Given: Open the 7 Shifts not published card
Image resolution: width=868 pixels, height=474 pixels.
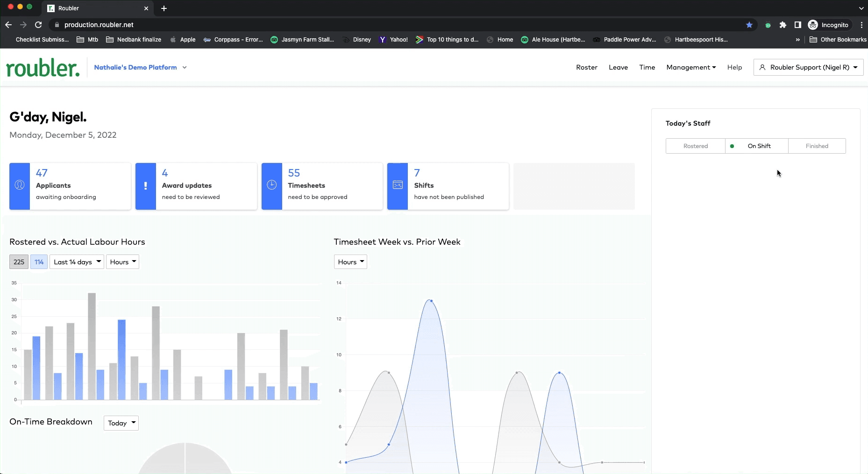Looking at the screenshot, I should (x=448, y=186).
